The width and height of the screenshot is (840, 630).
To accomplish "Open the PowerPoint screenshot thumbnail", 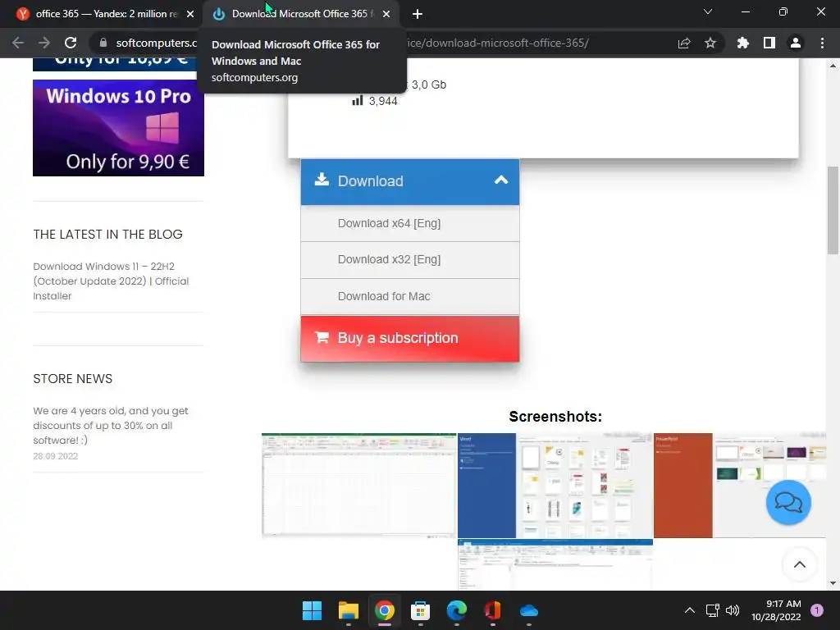I will coord(740,486).
